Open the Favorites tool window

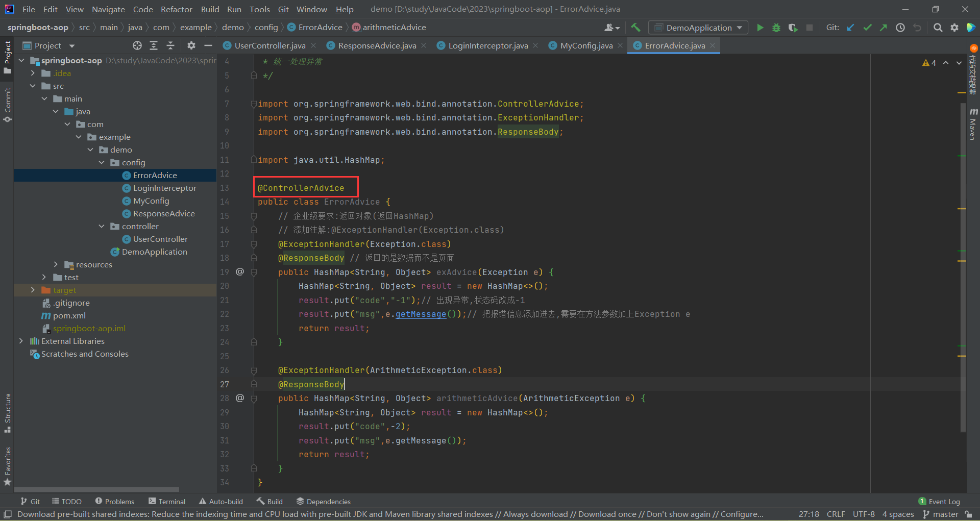click(7, 466)
